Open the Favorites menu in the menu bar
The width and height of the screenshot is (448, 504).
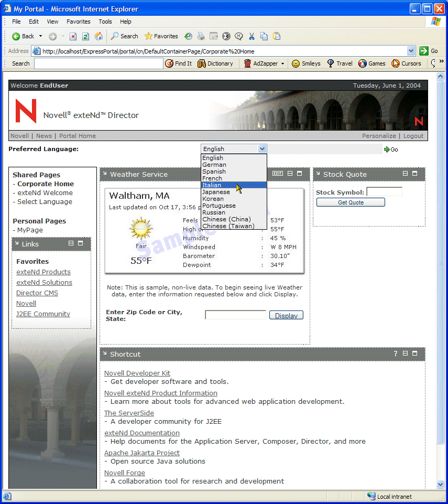79,22
